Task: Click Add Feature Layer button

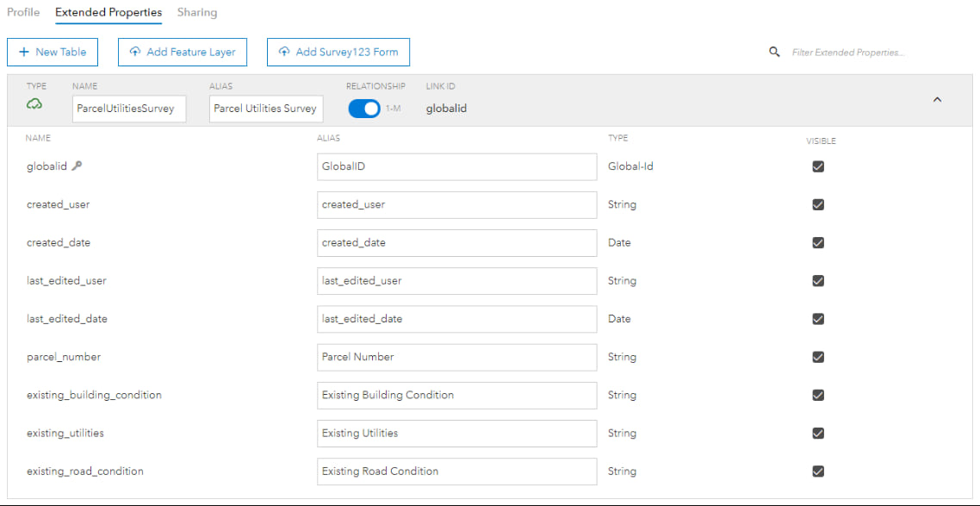Action: [x=183, y=53]
